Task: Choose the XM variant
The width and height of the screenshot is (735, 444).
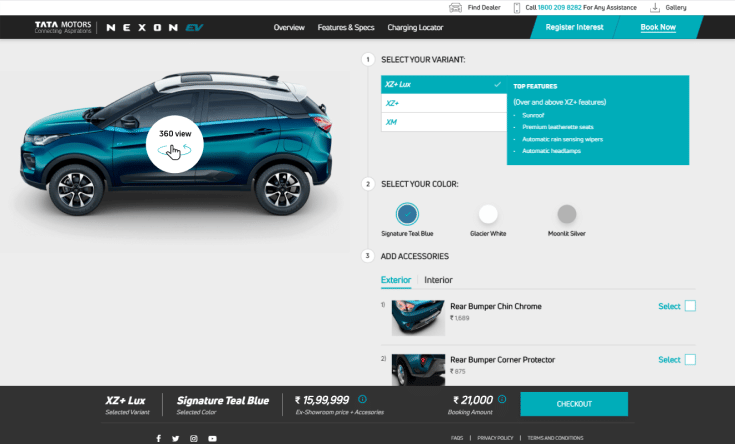Action: 444,122
